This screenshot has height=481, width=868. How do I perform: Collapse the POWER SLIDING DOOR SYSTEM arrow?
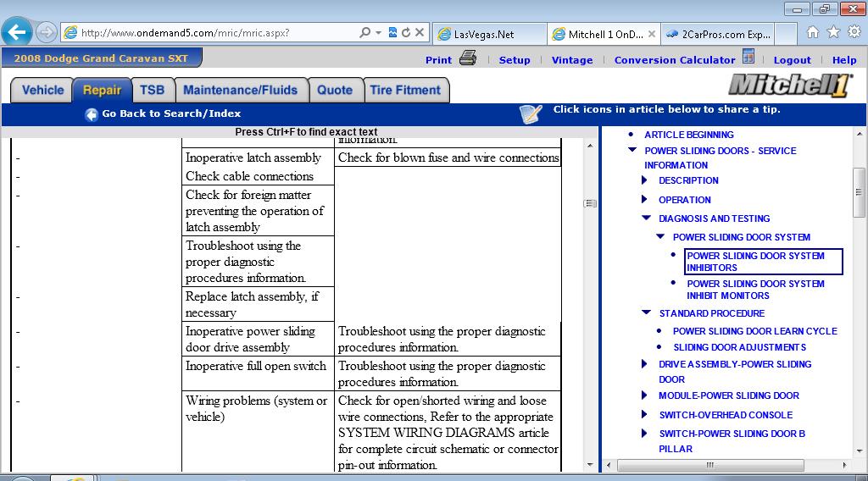point(659,236)
